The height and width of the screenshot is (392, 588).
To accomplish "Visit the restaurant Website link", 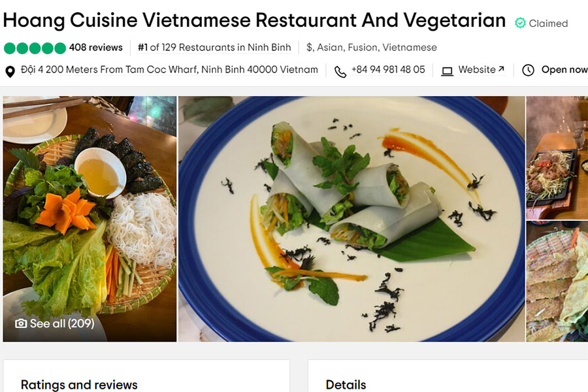I will click(x=477, y=70).
